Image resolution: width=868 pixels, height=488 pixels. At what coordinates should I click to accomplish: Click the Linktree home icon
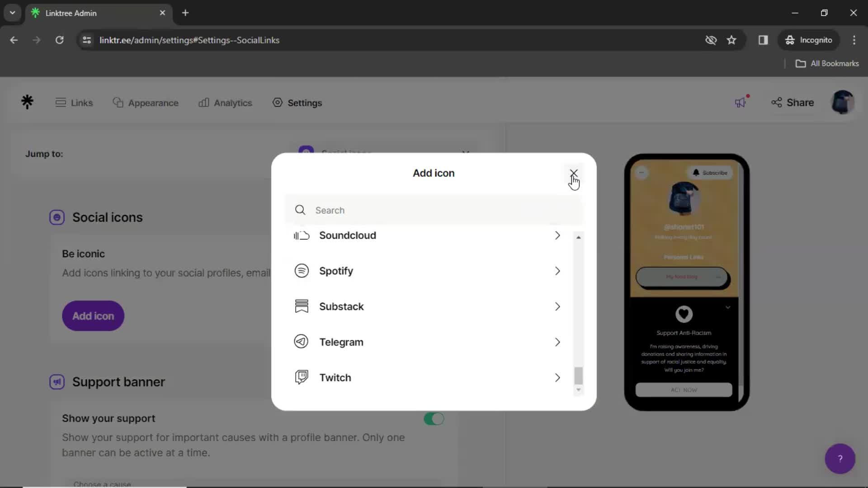click(28, 103)
